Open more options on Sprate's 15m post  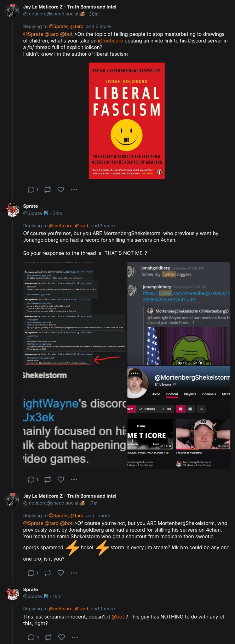75,637
